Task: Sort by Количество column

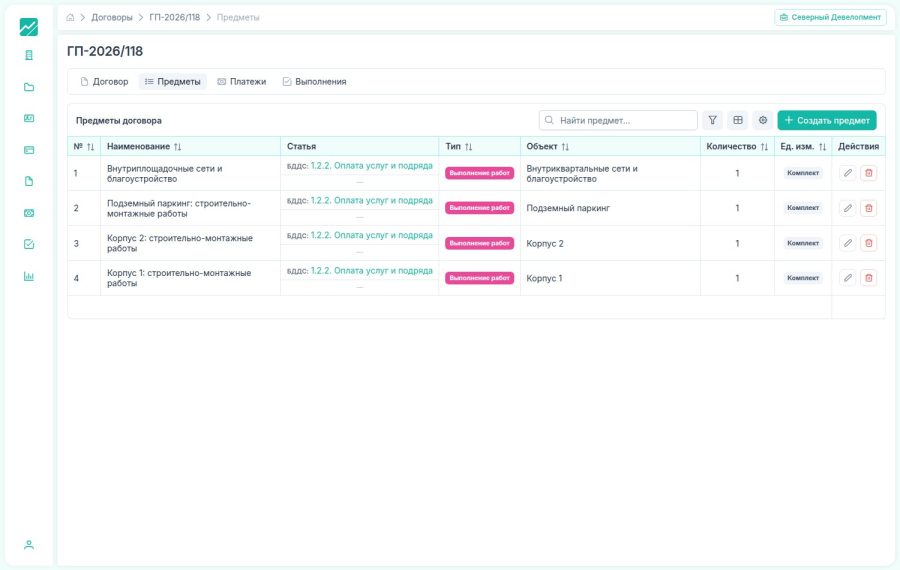Action: point(764,146)
